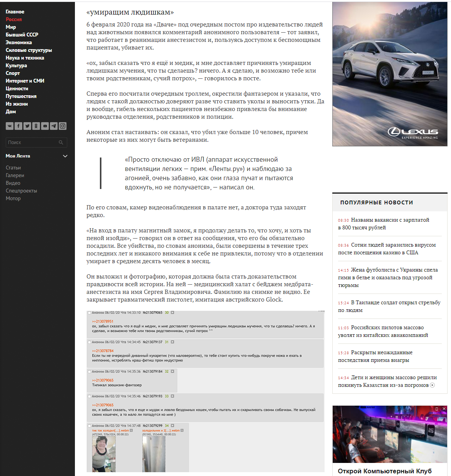Click the ИВЛ quote block text
The image size is (451, 476).
pyautogui.click(x=209, y=173)
